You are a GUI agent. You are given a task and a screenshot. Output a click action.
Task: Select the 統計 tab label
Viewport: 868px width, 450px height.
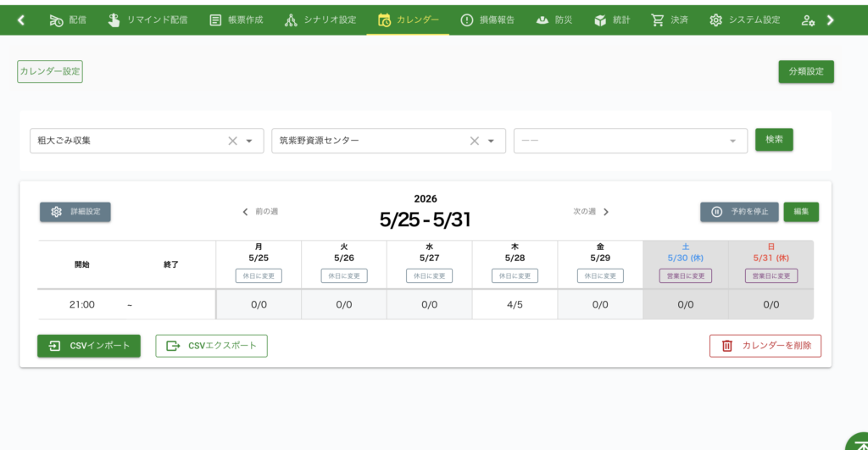click(x=621, y=20)
